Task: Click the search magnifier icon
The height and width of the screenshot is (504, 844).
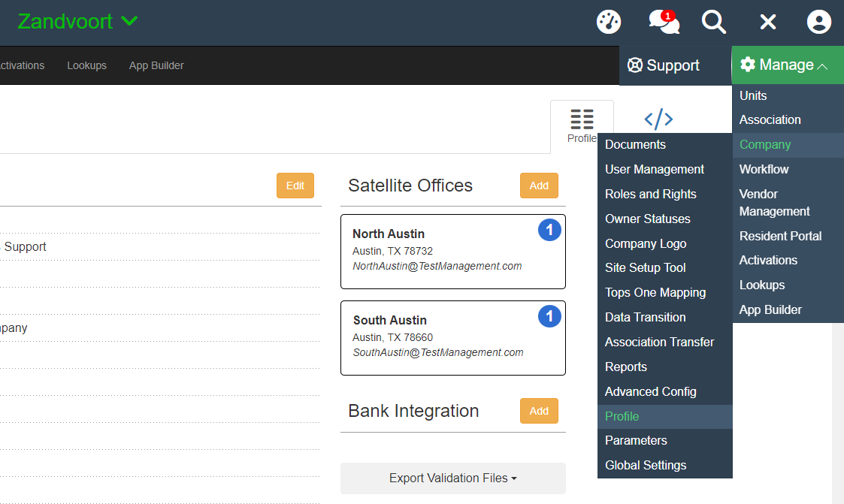Action: click(714, 22)
